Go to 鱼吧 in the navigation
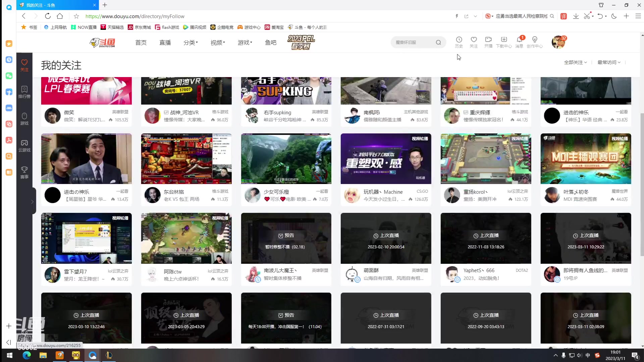 271,43
